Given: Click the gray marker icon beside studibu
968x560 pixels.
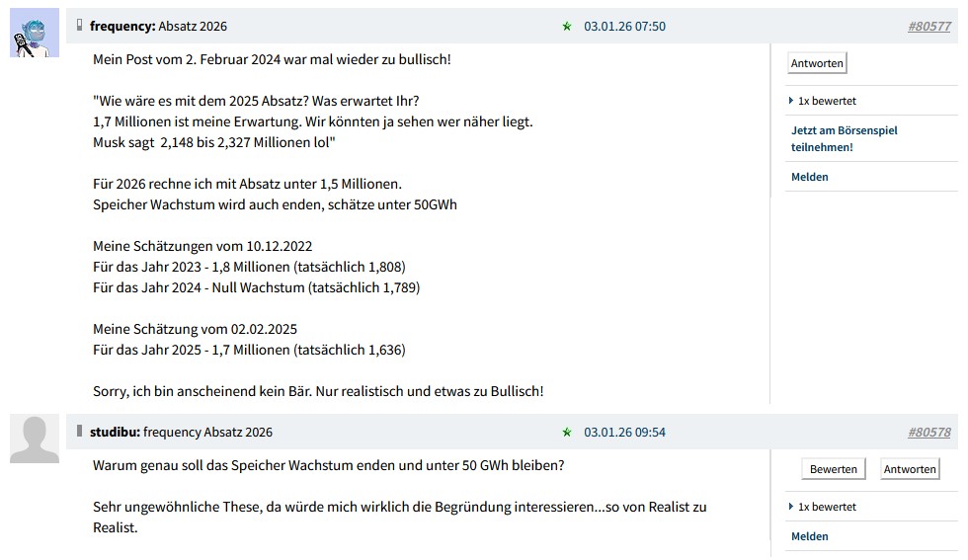Looking at the screenshot, I should [80, 431].
